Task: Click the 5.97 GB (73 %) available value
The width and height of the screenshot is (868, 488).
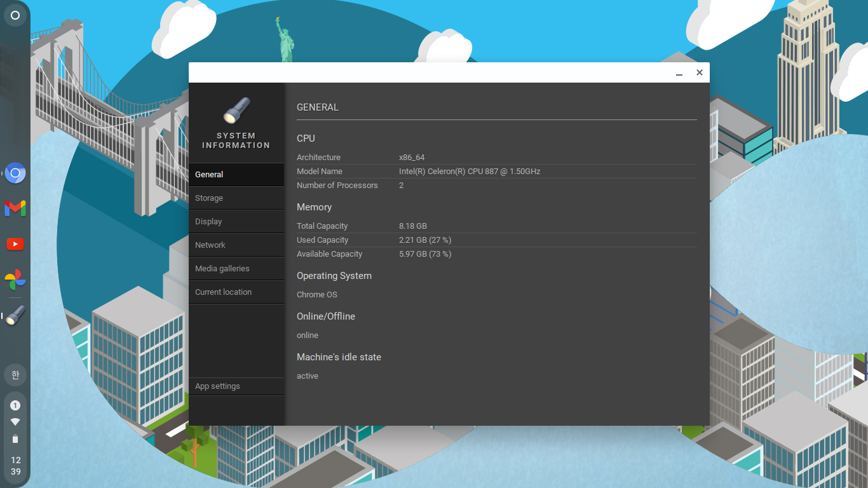Action: coord(425,254)
